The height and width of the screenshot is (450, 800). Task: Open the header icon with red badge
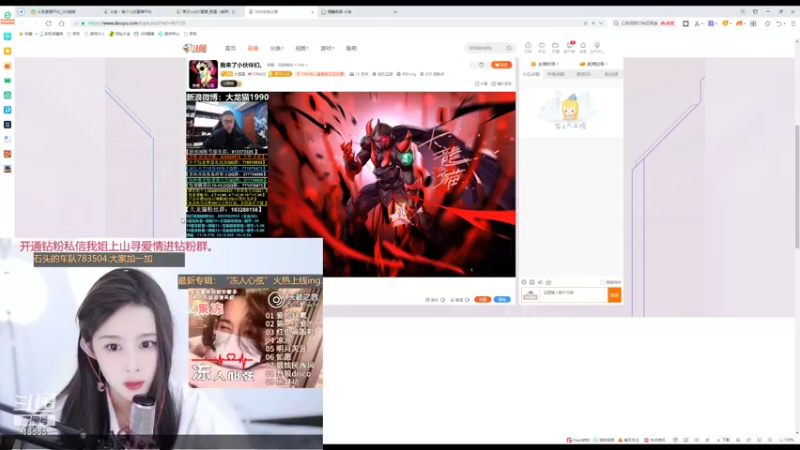[569, 47]
